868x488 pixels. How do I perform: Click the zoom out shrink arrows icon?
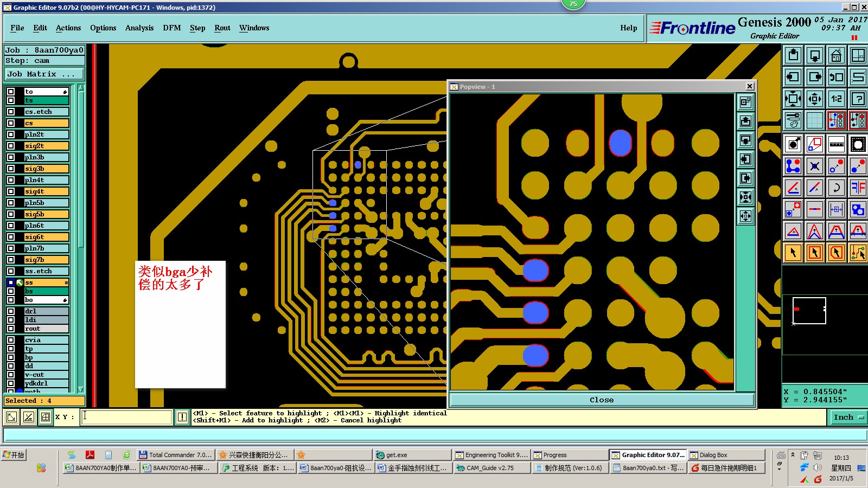[815, 99]
